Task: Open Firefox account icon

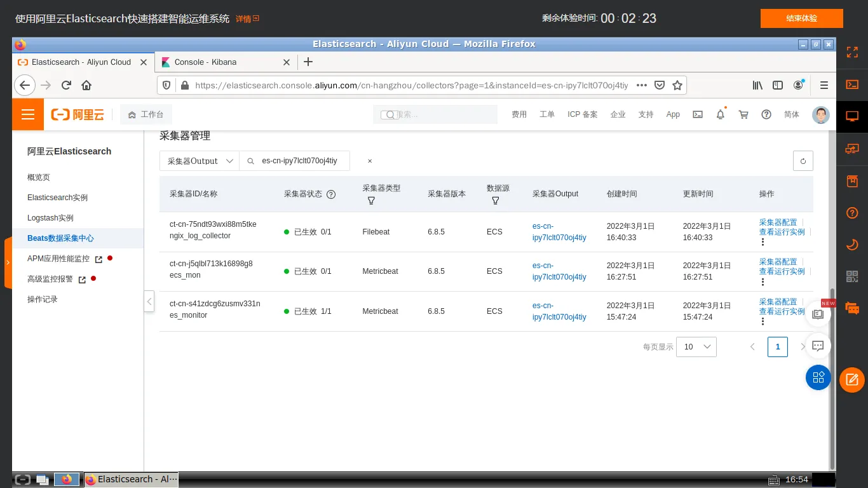Action: coord(799,85)
